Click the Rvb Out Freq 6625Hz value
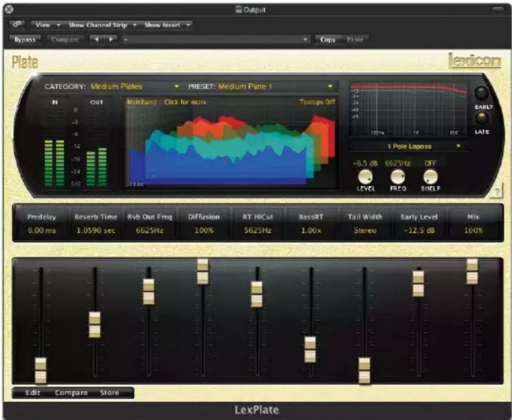512x420 pixels. (150, 230)
